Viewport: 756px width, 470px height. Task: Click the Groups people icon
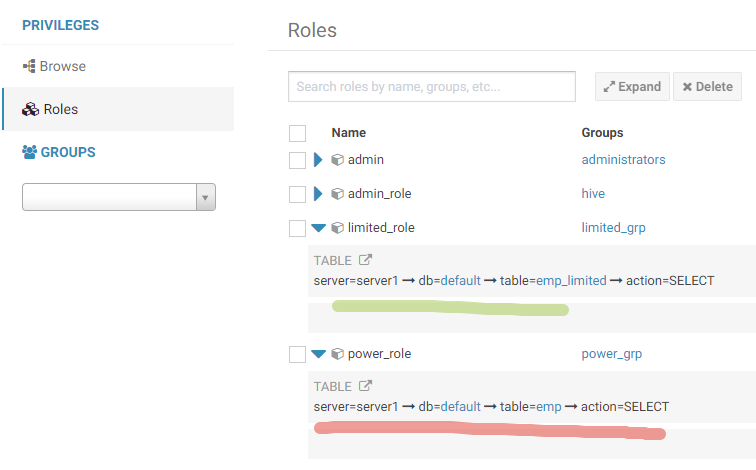[x=29, y=153]
